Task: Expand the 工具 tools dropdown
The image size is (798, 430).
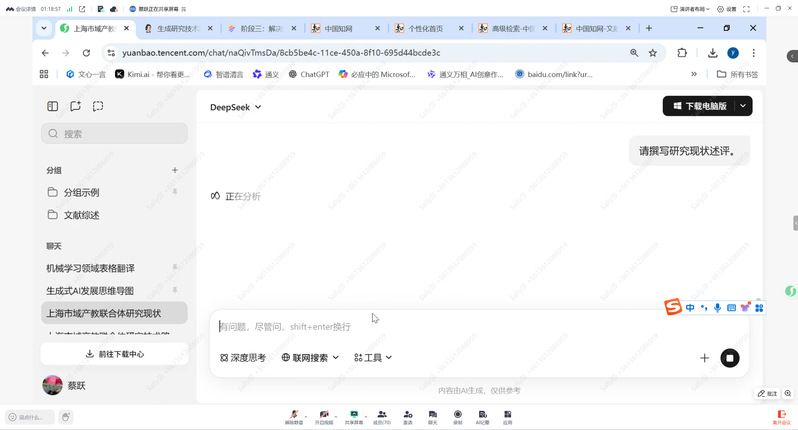Action: (373, 357)
